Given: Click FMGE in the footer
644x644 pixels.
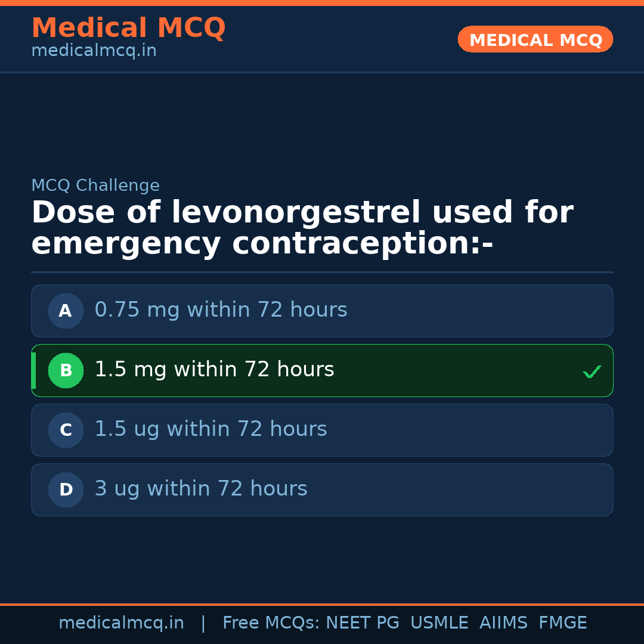Looking at the screenshot, I should (562, 623).
